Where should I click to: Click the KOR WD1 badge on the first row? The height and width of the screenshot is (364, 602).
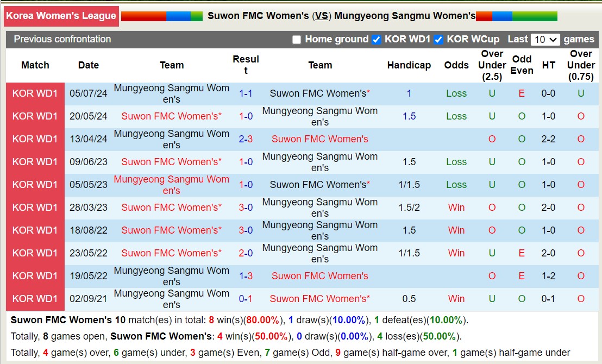point(35,93)
